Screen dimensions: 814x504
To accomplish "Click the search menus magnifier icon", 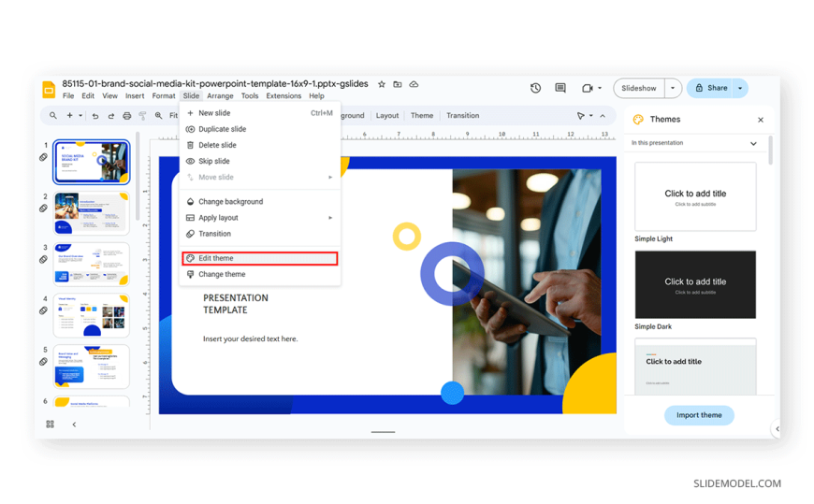I will click(53, 115).
